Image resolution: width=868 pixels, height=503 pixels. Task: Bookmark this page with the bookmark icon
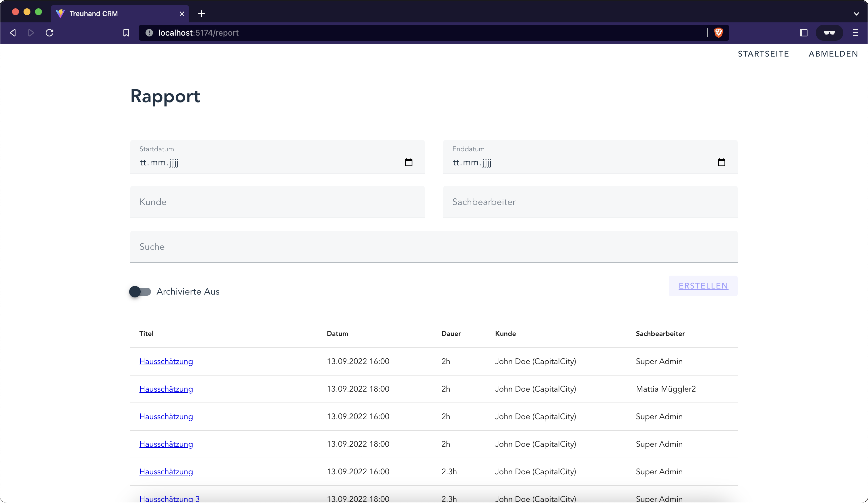[126, 33]
